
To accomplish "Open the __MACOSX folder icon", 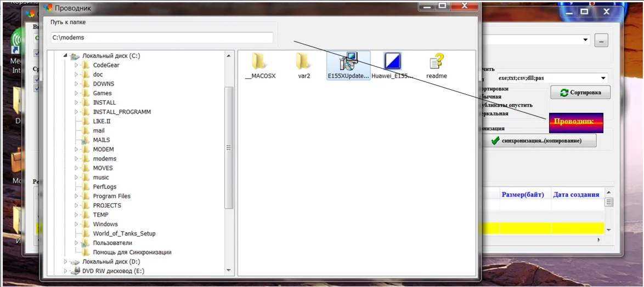I will [x=259, y=61].
